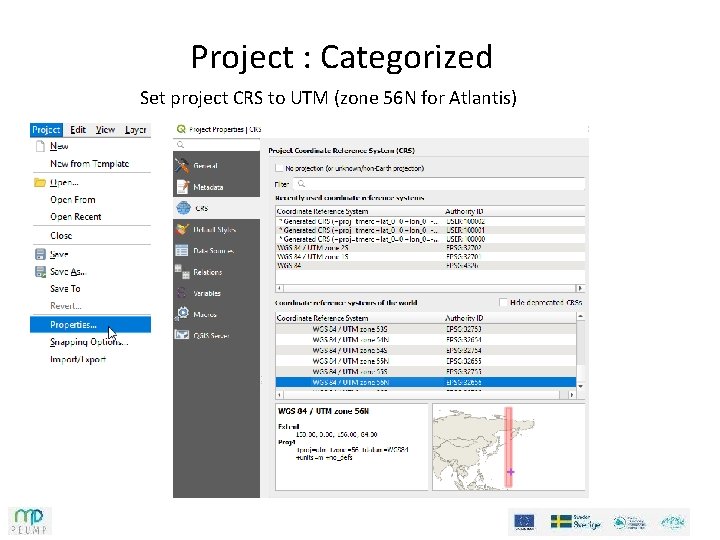Click Properties... in the Project menu
The width and height of the screenshot is (720, 540).
tap(90, 325)
